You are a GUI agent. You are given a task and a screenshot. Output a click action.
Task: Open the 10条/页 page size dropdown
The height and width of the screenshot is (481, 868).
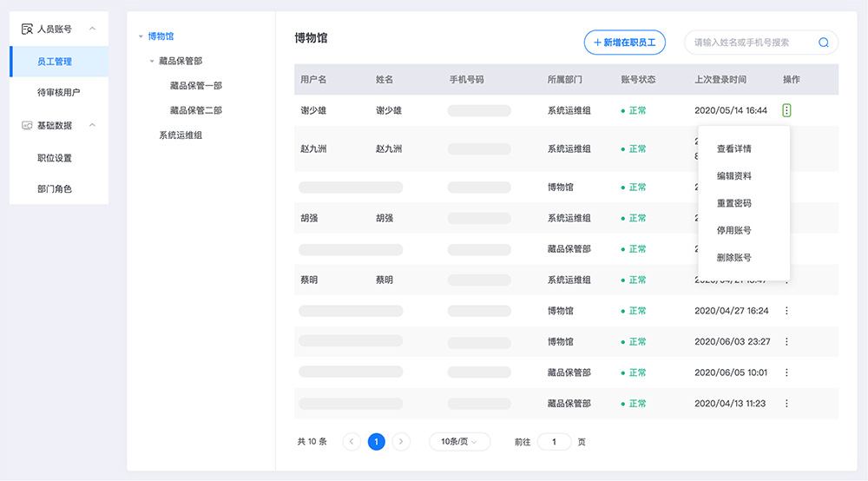pos(459,442)
